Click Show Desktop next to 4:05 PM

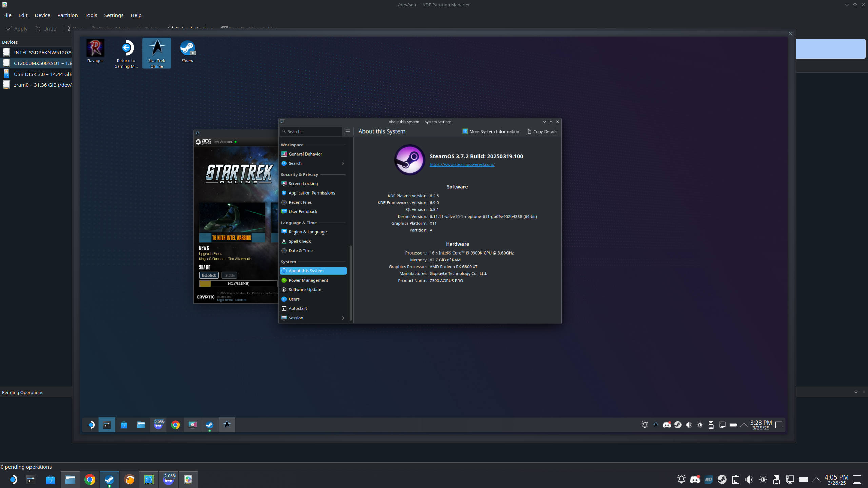coord(857,480)
